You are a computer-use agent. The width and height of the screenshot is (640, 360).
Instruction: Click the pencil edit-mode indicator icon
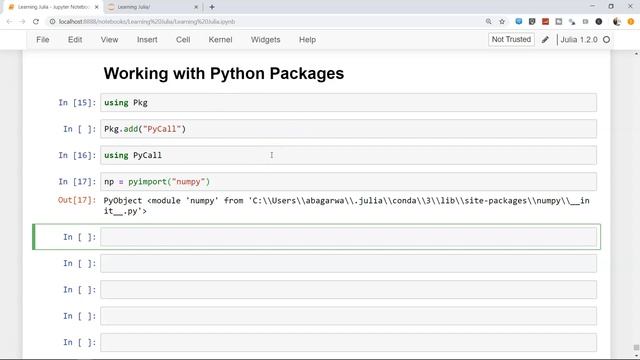545,40
